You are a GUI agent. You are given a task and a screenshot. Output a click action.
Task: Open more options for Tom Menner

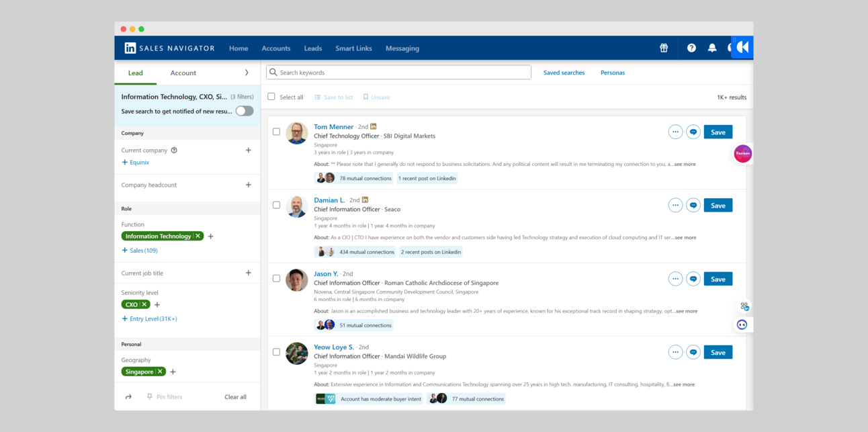[675, 132]
